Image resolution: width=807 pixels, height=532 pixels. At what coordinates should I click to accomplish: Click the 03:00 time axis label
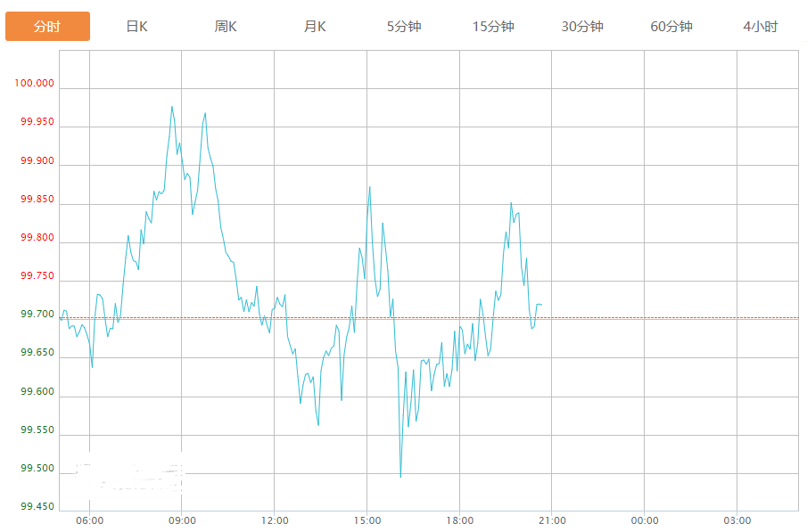click(x=737, y=520)
